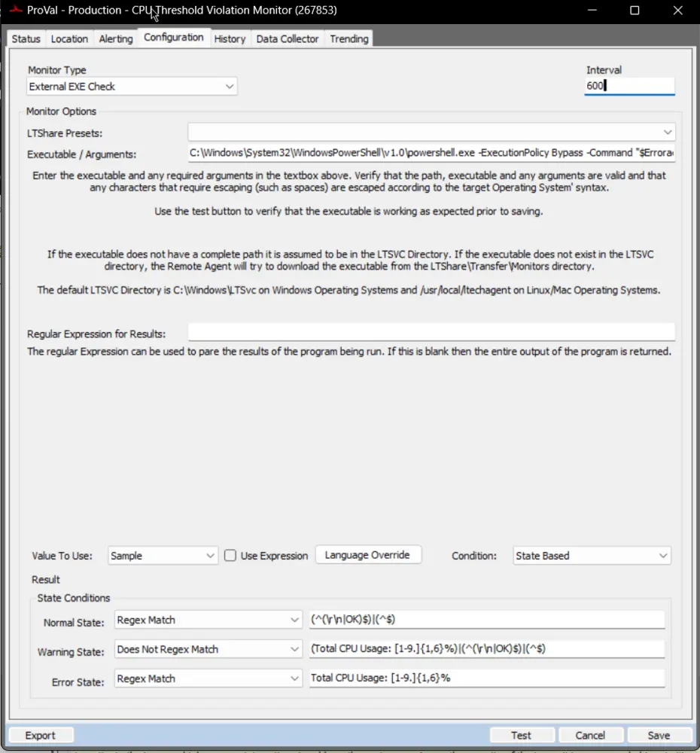Image resolution: width=700 pixels, height=753 pixels.
Task: Click the Test button
Action: 522,735
